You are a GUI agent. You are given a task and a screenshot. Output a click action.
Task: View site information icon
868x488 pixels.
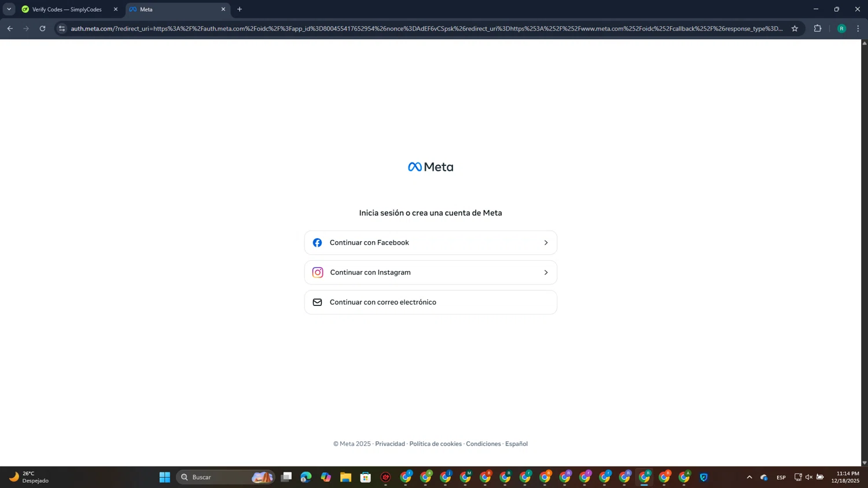click(x=62, y=28)
